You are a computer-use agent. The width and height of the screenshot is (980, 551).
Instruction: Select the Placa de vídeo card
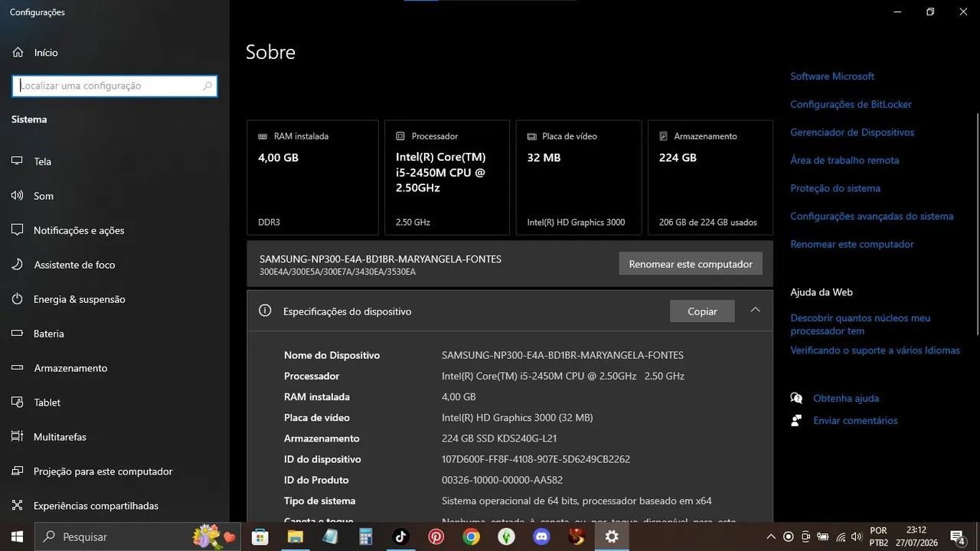pyautogui.click(x=579, y=178)
